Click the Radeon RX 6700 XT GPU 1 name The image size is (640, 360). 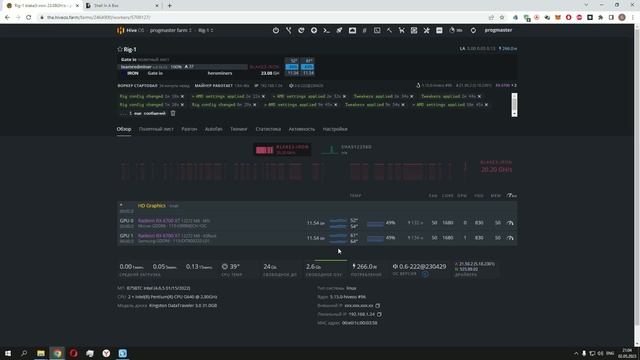pyautogui.click(x=159, y=236)
